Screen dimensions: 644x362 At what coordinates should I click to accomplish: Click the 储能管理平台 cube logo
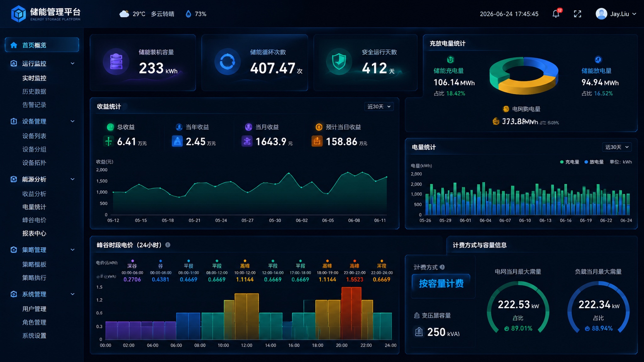point(19,14)
